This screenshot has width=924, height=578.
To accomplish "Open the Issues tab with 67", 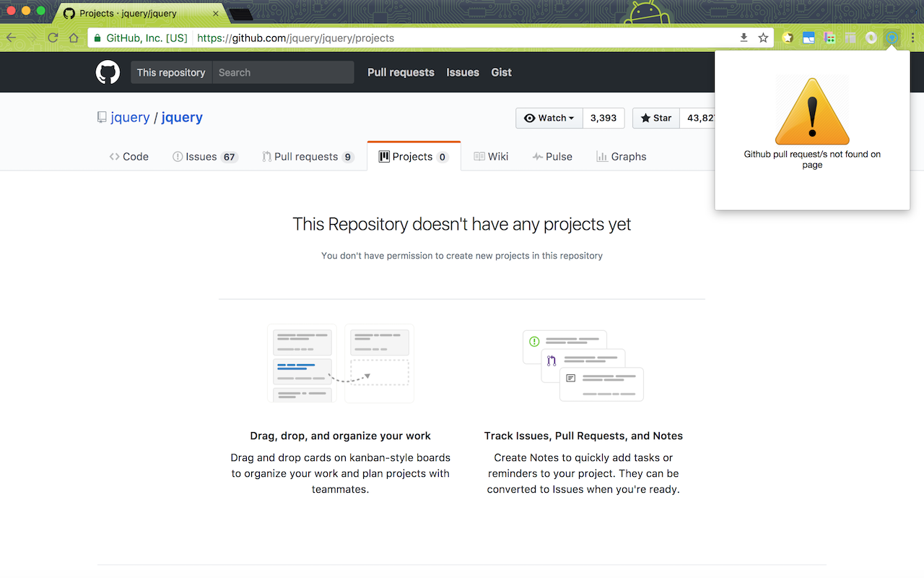I will click(x=205, y=156).
